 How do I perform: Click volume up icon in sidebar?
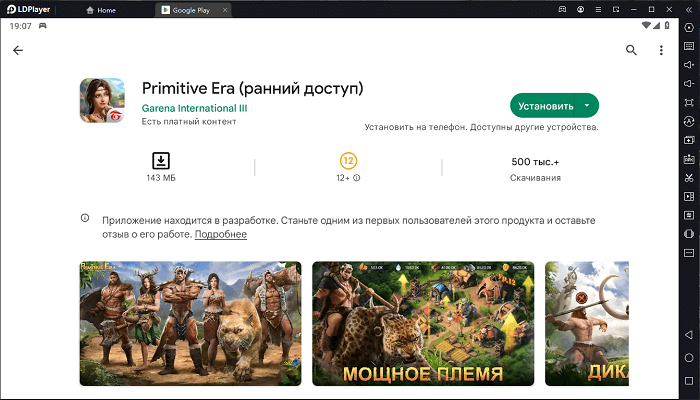click(x=689, y=65)
